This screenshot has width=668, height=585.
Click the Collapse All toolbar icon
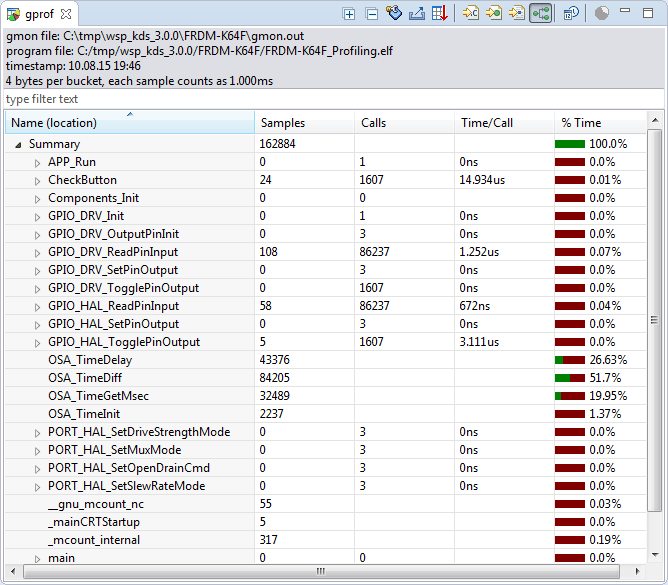[371, 14]
